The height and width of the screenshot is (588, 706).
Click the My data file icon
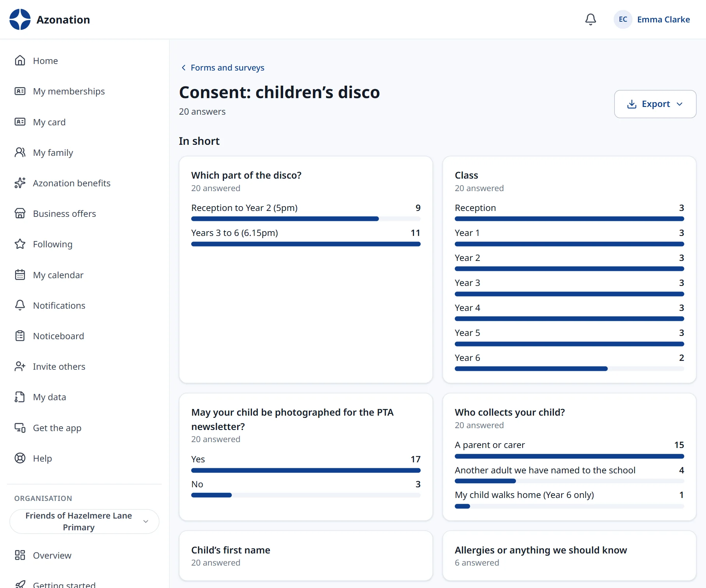pos(20,397)
